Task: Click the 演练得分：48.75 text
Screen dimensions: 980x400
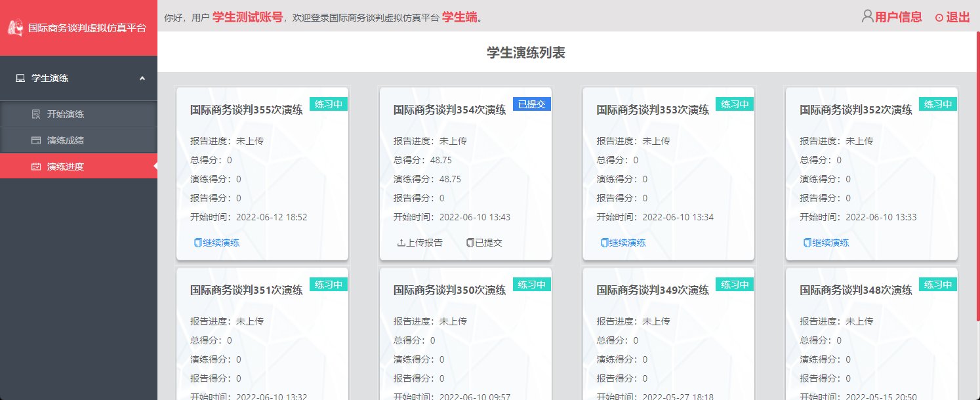Action: 427,179
